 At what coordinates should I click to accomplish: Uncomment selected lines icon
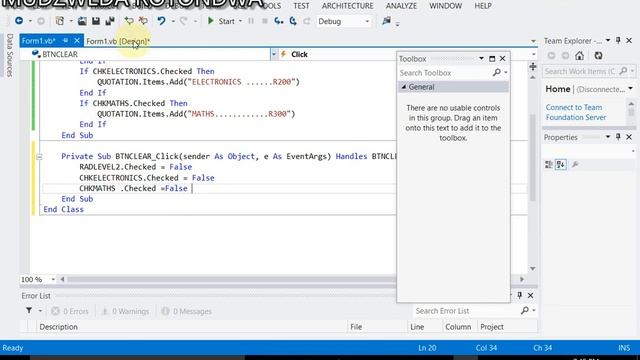tap(143, 21)
